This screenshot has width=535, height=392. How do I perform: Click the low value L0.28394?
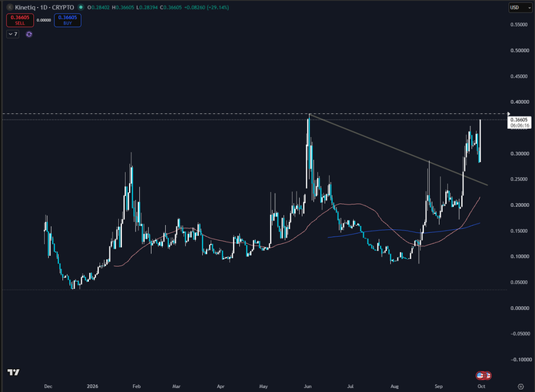[x=147, y=7]
